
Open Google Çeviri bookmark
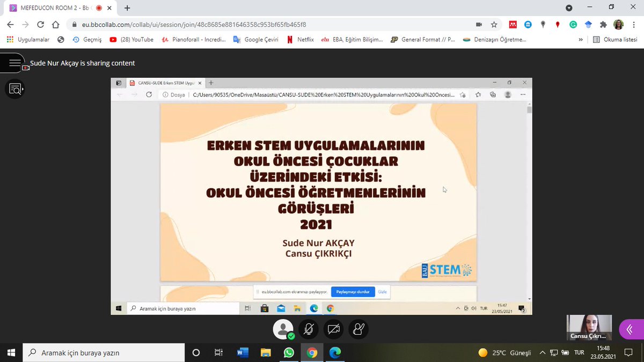coord(255,40)
